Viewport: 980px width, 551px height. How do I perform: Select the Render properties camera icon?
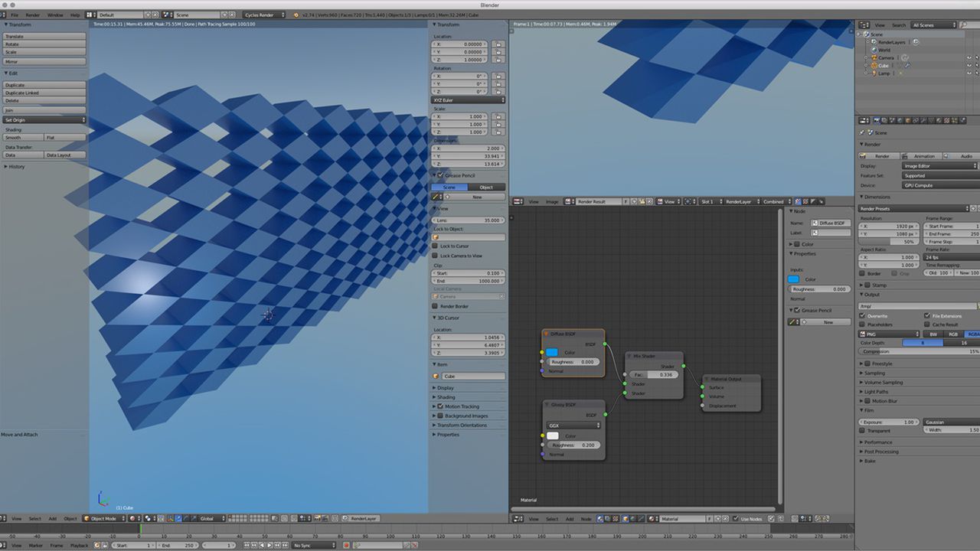pyautogui.click(x=875, y=121)
